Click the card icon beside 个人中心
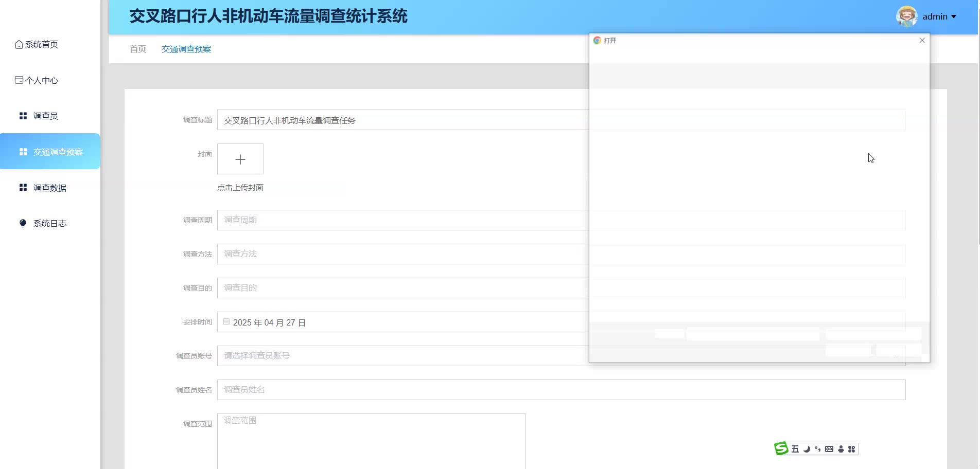This screenshot has width=980, height=469. click(x=19, y=80)
